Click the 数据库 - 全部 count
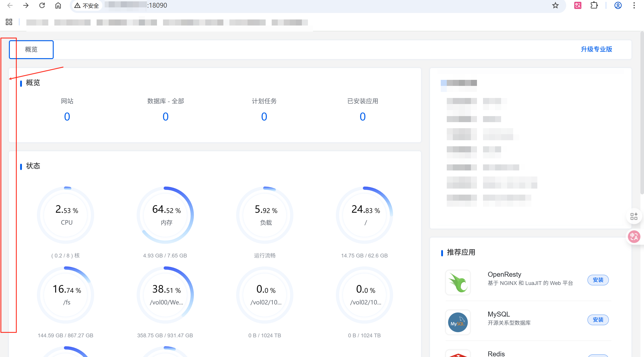Viewport: 644px width, 357px height. [165, 117]
